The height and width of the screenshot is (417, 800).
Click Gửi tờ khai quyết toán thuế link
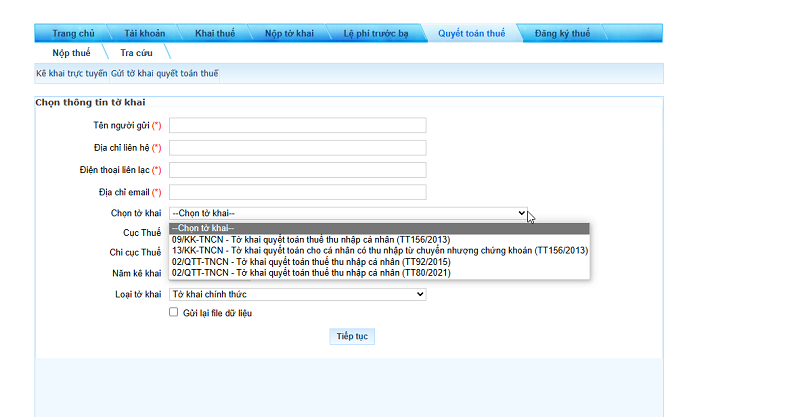(x=164, y=73)
